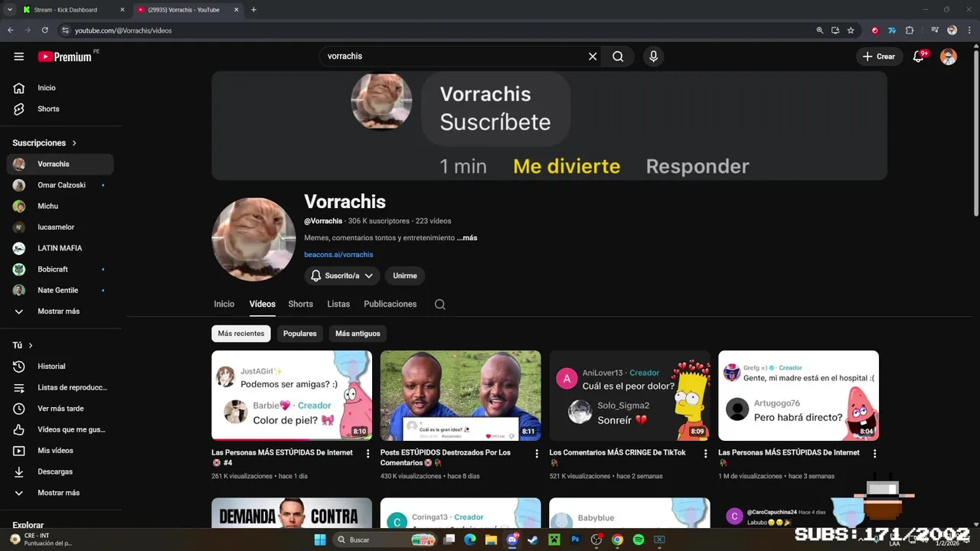Open the Chrome extensions puzzle icon
The width and height of the screenshot is (980, 551).
(910, 31)
